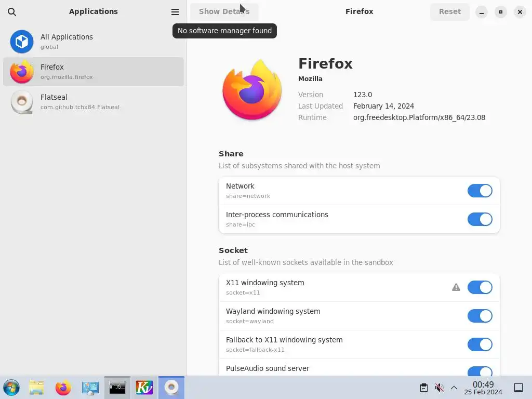This screenshot has width=532, height=399.
Task: Open the hamburger main menu
Action: [175, 12]
